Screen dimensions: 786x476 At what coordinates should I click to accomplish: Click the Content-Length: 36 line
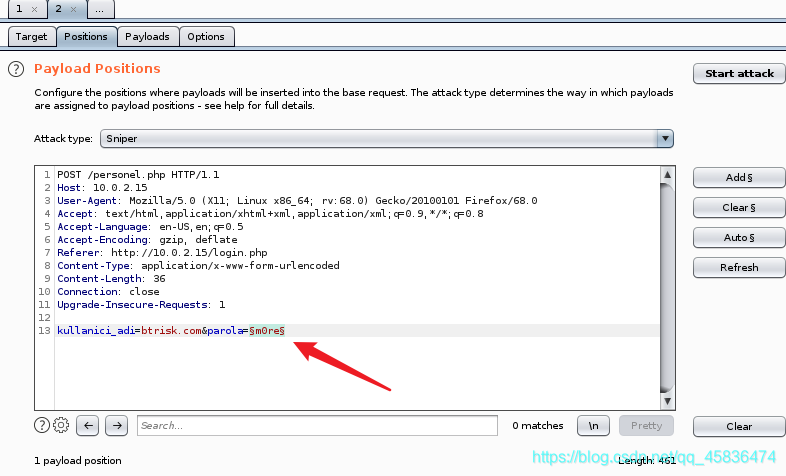111,279
